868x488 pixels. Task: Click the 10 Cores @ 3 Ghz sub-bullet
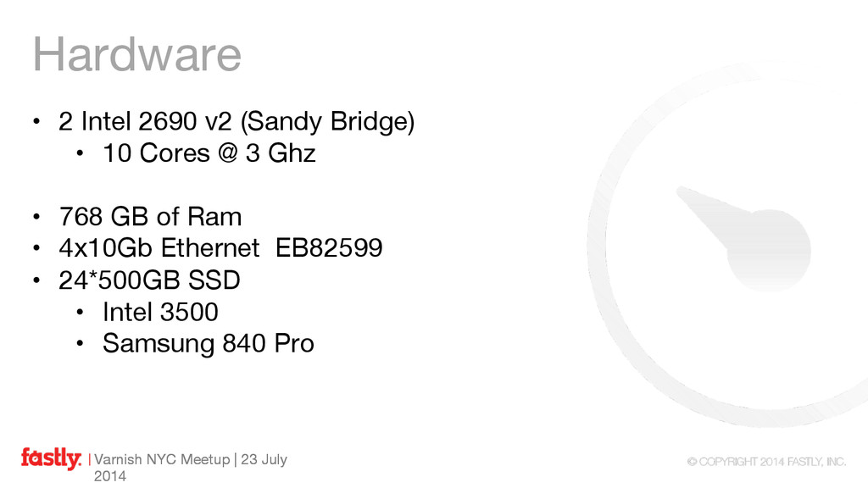click(x=209, y=153)
